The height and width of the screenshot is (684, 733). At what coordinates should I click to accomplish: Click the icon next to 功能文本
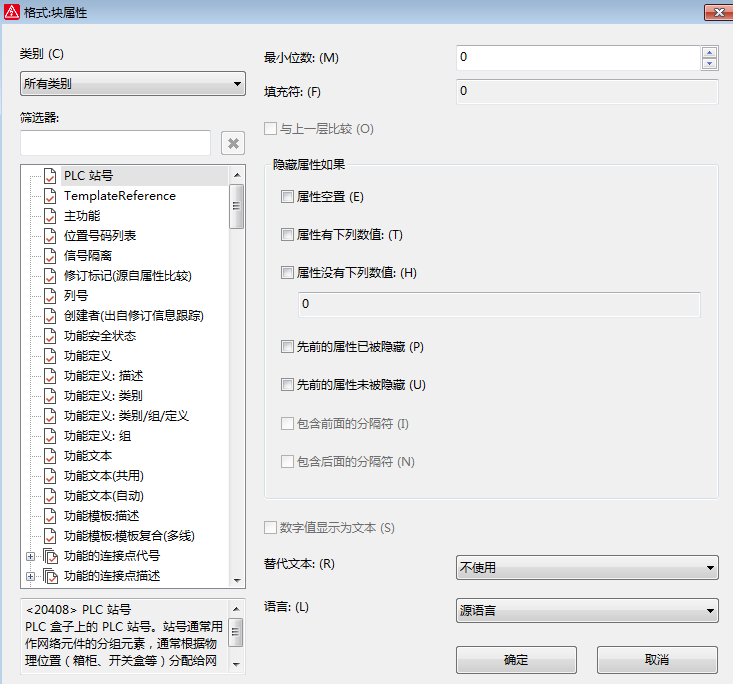(50, 456)
